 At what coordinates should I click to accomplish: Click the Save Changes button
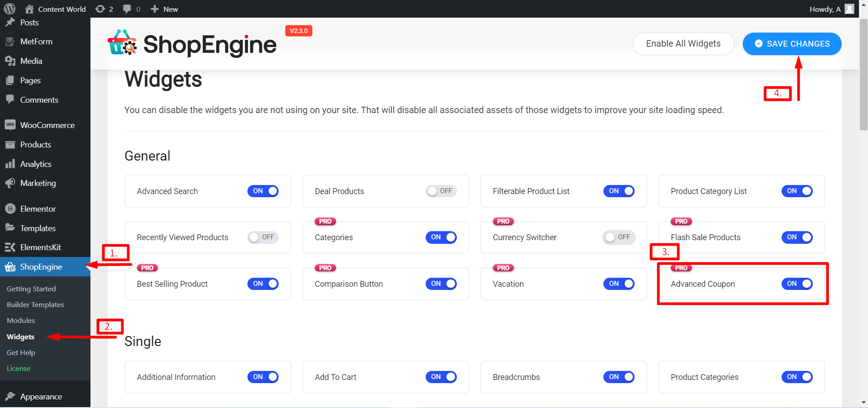(x=792, y=44)
